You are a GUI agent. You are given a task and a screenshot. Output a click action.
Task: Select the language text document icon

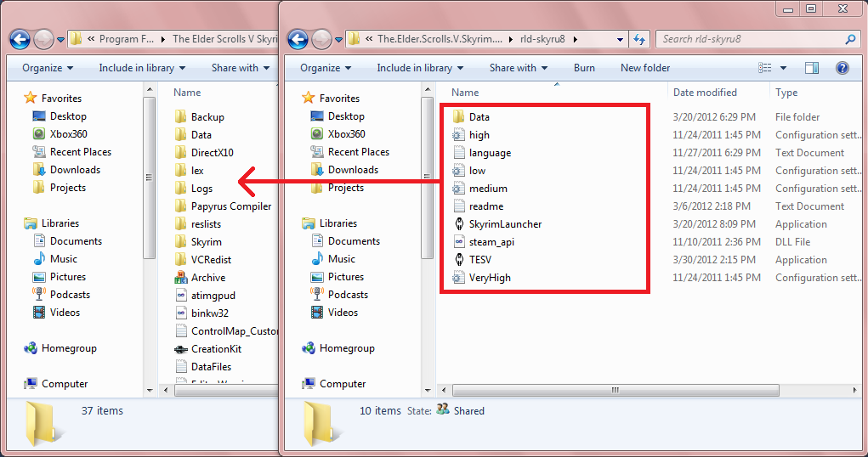point(458,153)
